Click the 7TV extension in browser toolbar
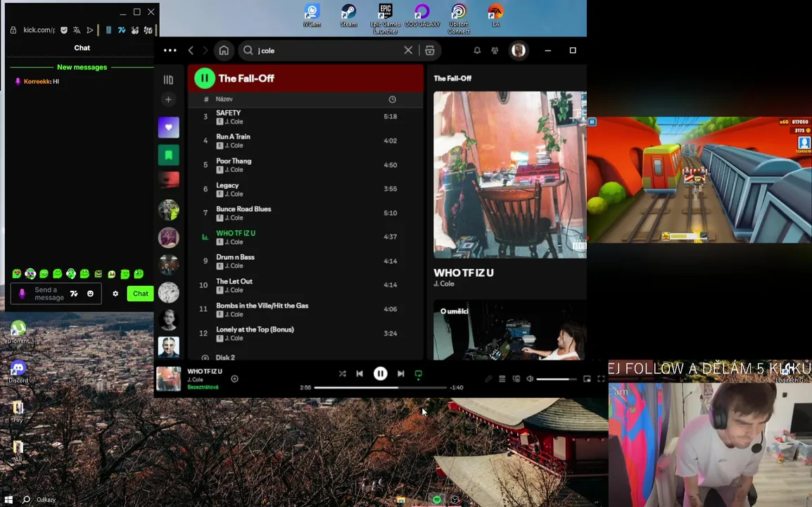This screenshot has height=507, width=812. pos(122,30)
